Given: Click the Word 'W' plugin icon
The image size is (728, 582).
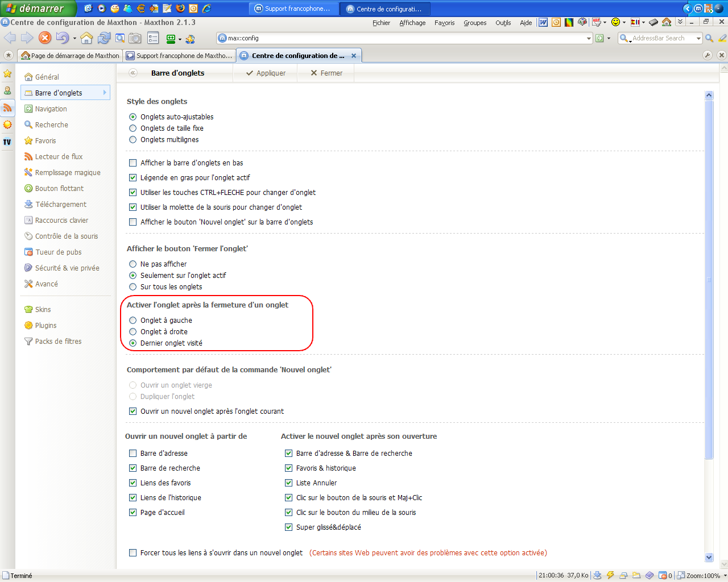Looking at the screenshot, I should 543,22.
